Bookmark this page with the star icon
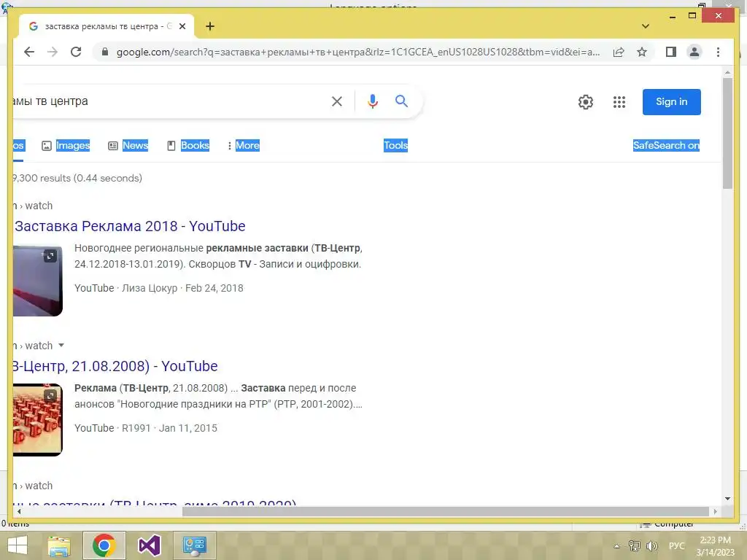 642,52
